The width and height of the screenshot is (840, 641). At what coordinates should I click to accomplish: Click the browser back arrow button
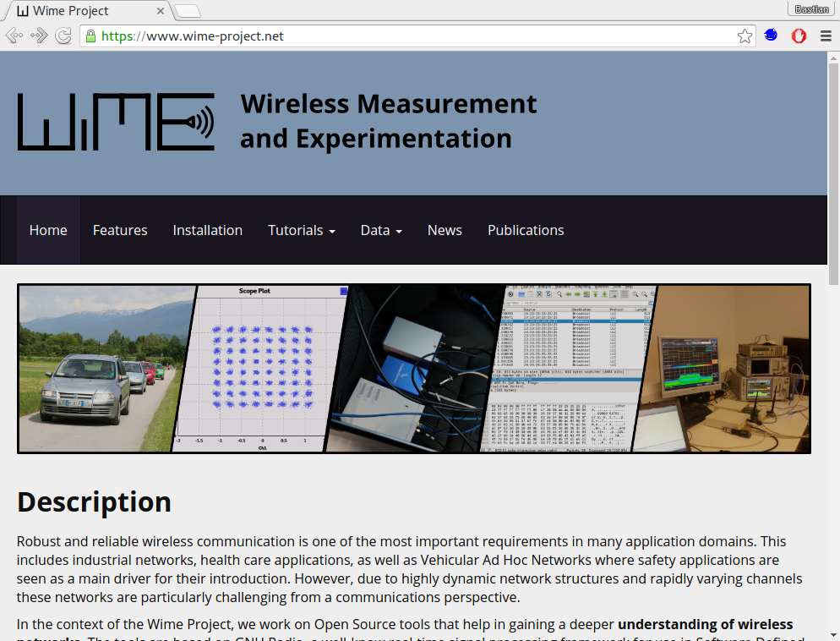tap(14, 36)
